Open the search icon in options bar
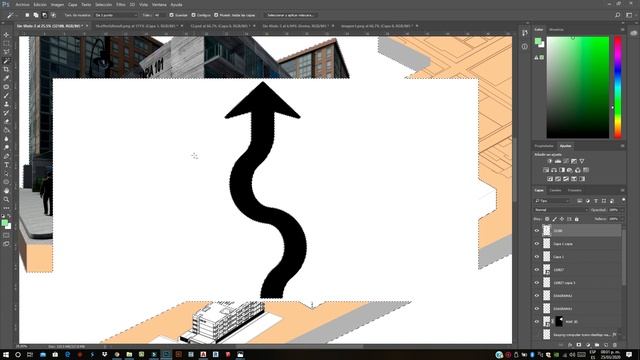 coord(618,15)
